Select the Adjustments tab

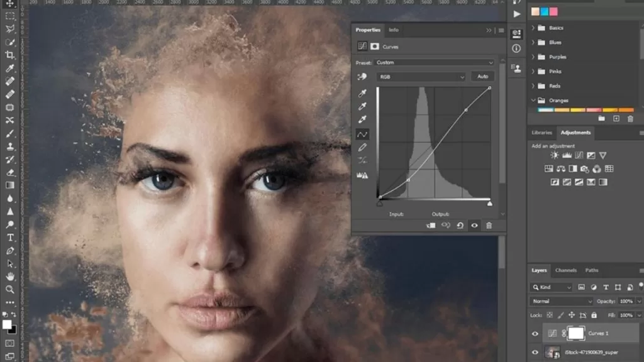pos(575,133)
